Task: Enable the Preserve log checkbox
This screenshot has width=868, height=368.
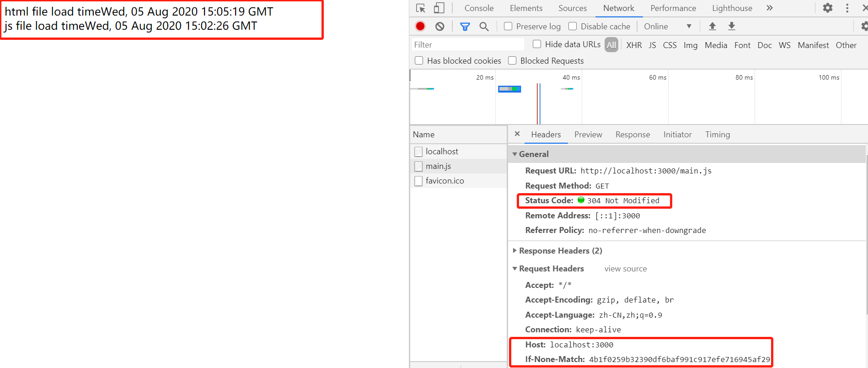Action: [508, 27]
